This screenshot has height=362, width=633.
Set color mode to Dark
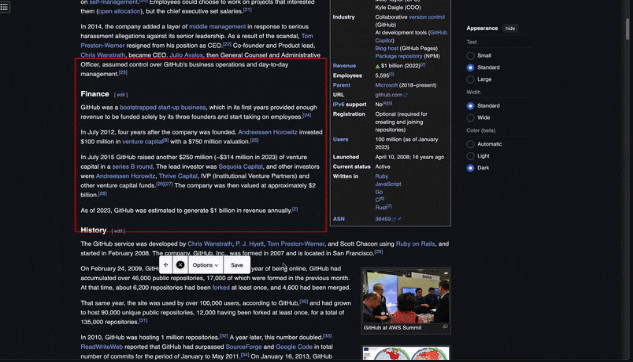pyautogui.click(x=470, y=168)
